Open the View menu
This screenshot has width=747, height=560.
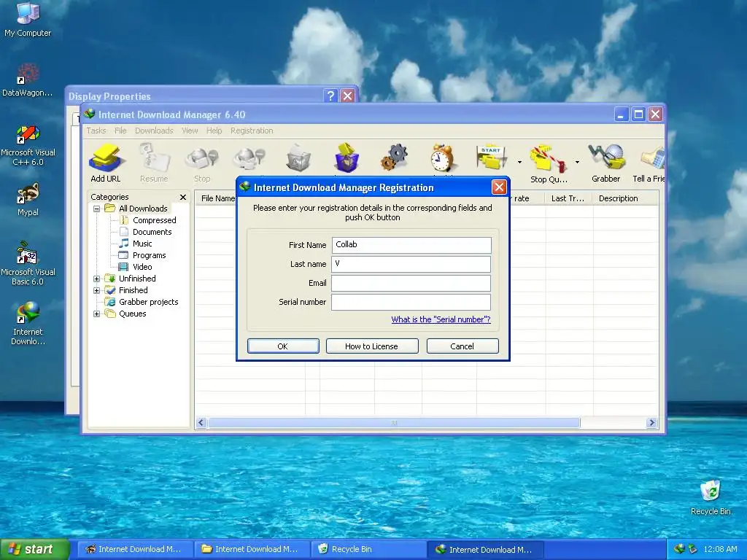click(x=190, y=131)
